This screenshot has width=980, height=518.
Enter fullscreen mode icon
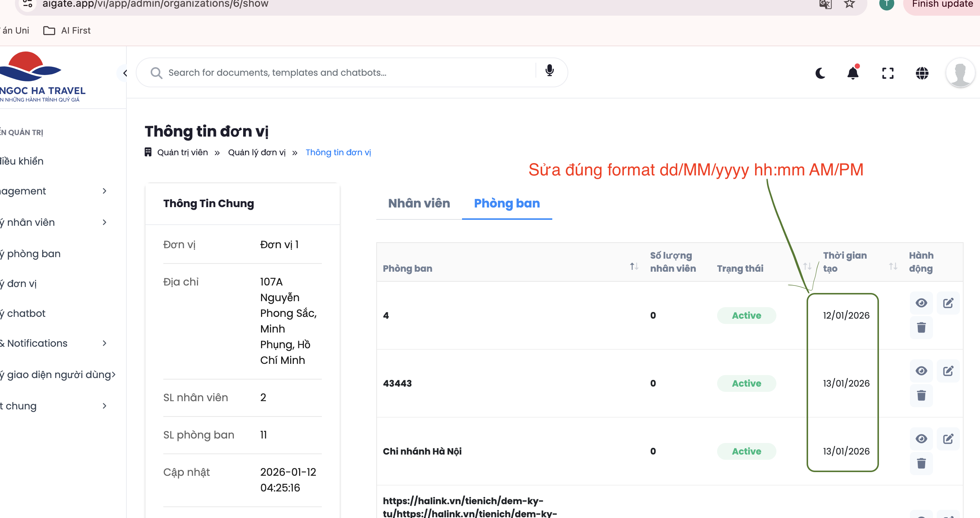click(887, 73)
